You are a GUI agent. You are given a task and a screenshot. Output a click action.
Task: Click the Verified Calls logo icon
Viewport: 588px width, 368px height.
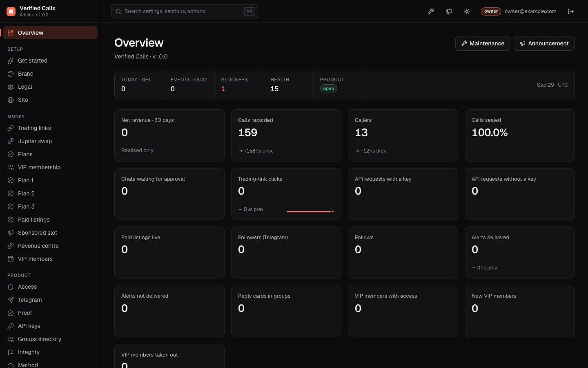11,11
